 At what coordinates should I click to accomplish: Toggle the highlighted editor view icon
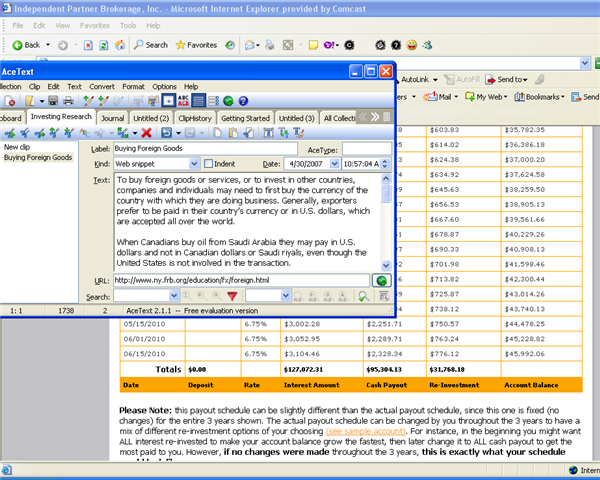(168, 101)
